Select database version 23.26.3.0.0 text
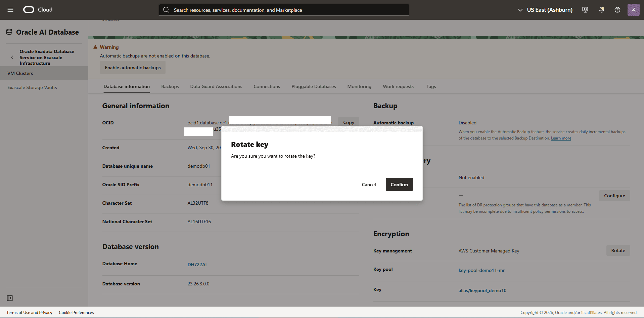 click(x=198, y=284)
